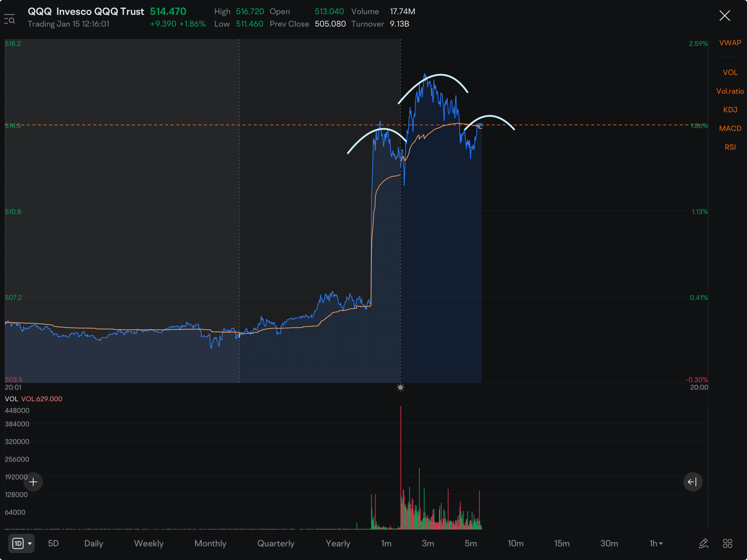The width and height of the screenshot is (747, 560).
Task: Click the change value +9.390 +1.86%
Action: [178, 24]
